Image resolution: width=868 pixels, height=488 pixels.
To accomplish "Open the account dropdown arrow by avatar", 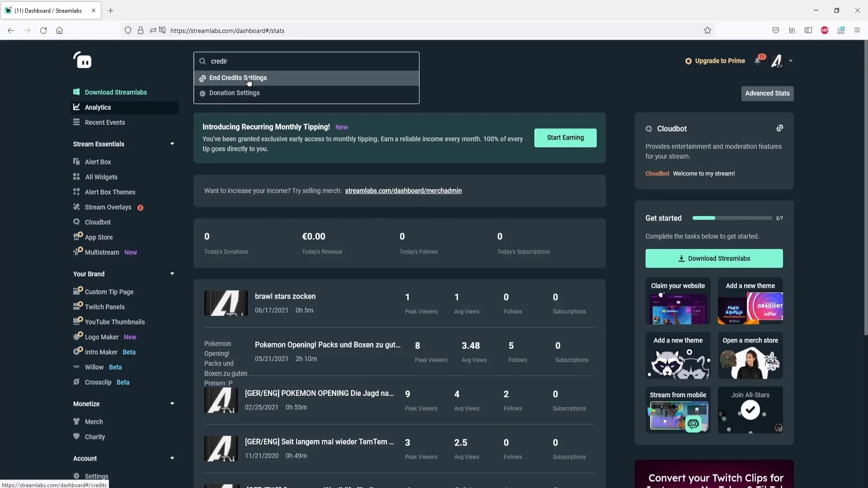I will pos(791,61).
